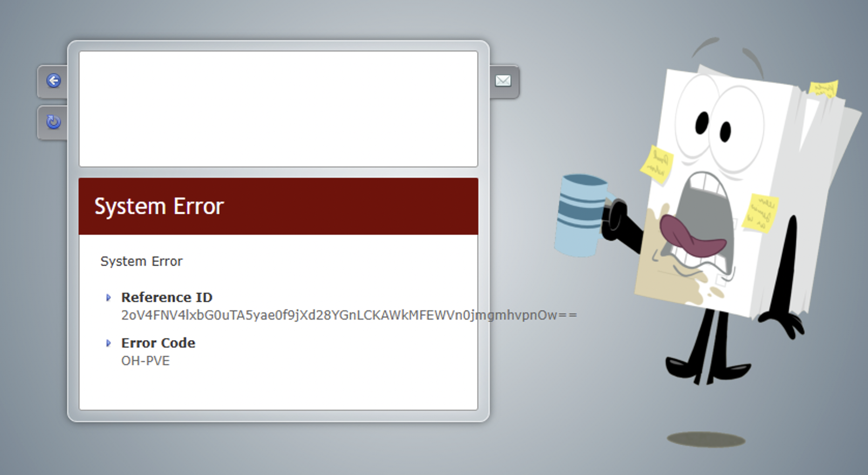Click the dark red System Error banner
Screen dimensions: 868x475
[279, 206]
